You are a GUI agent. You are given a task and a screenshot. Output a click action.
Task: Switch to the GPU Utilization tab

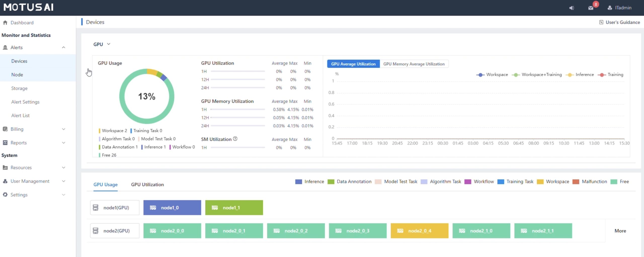coord(147,184)
